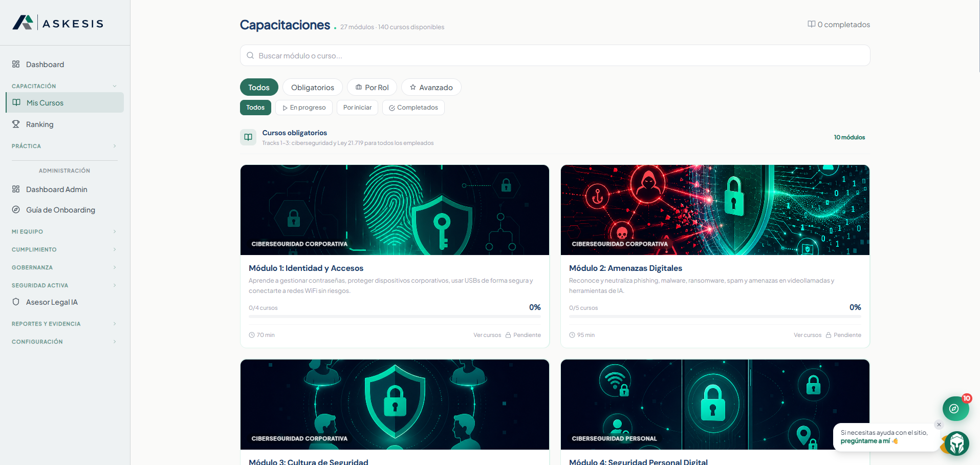Click the 0 completados counter

point(839,24)
